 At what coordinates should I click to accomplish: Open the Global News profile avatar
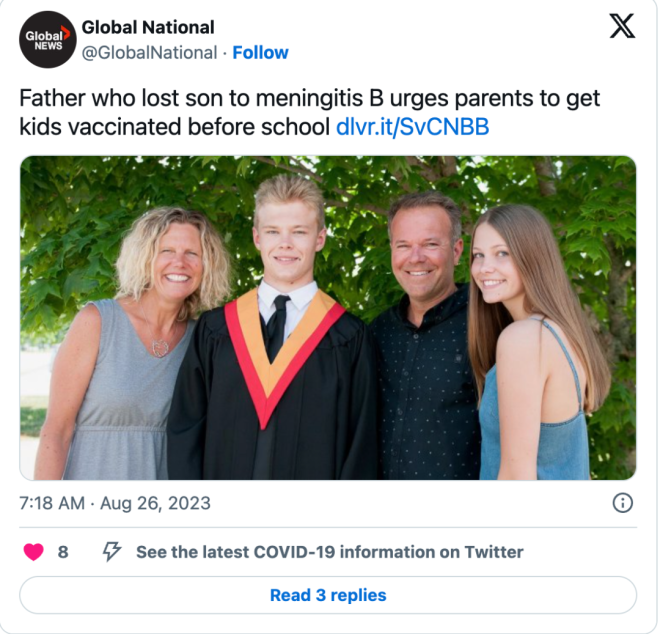click(x=48, y=40)
